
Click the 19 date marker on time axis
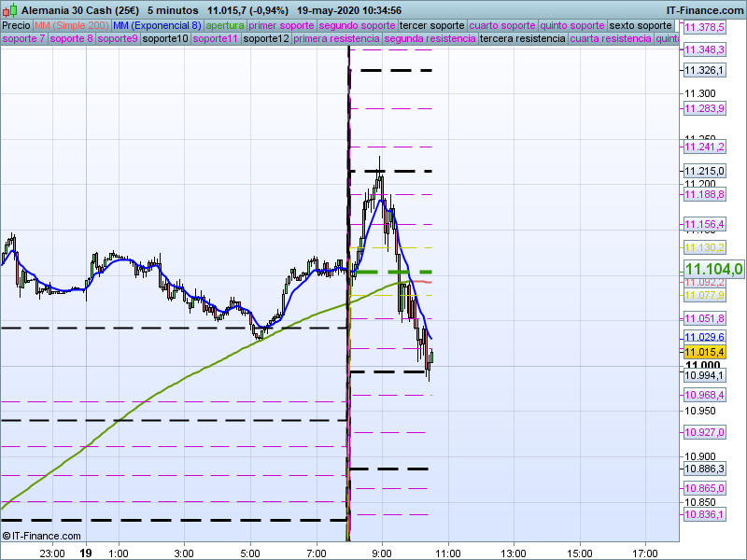pos(86,553)
